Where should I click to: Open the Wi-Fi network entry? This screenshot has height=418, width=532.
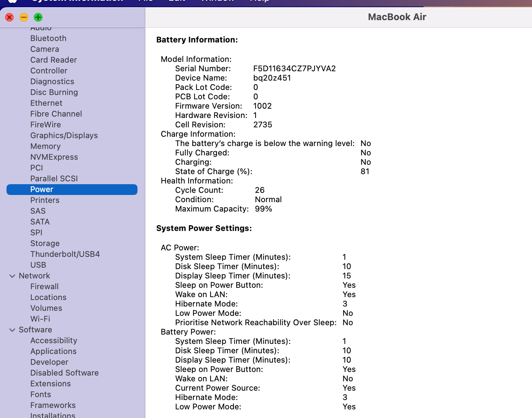(40, 319)
